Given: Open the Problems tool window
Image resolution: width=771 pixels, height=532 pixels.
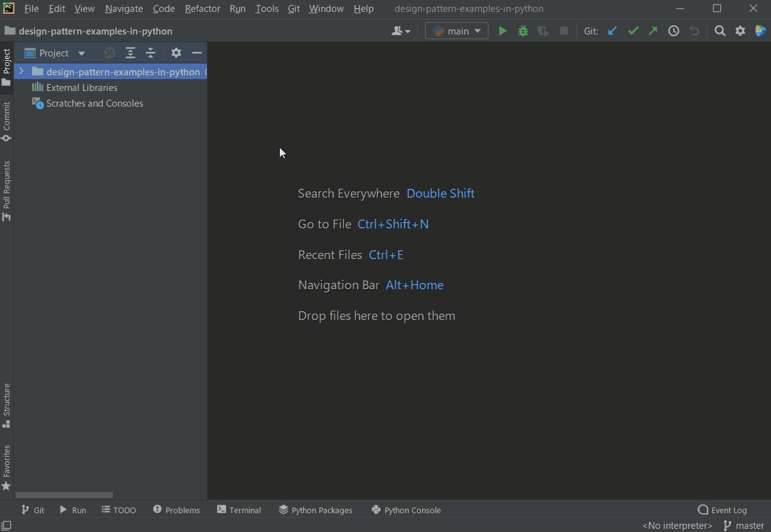Looking at the screenshot, I should point(176,510).
